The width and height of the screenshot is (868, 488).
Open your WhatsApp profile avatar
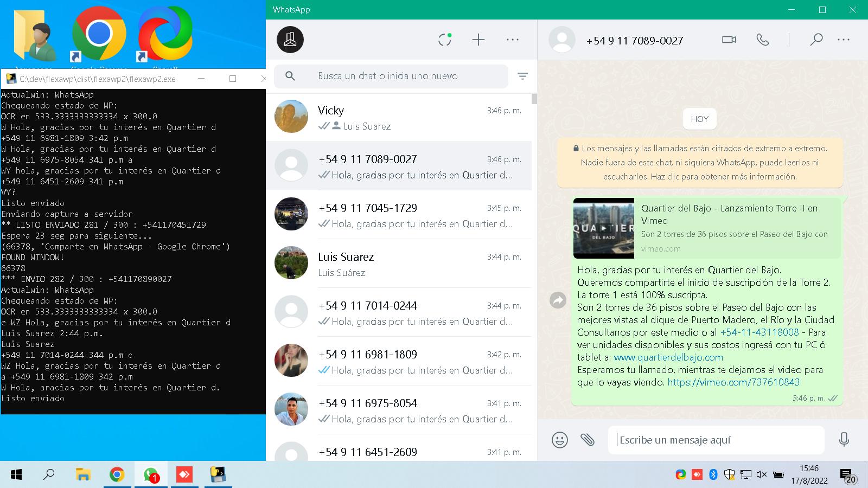[x=290, y=40]
